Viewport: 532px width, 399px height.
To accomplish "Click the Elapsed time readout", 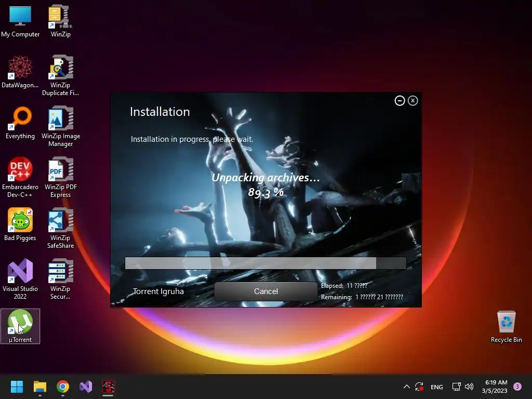I will (x=344, y=286).
